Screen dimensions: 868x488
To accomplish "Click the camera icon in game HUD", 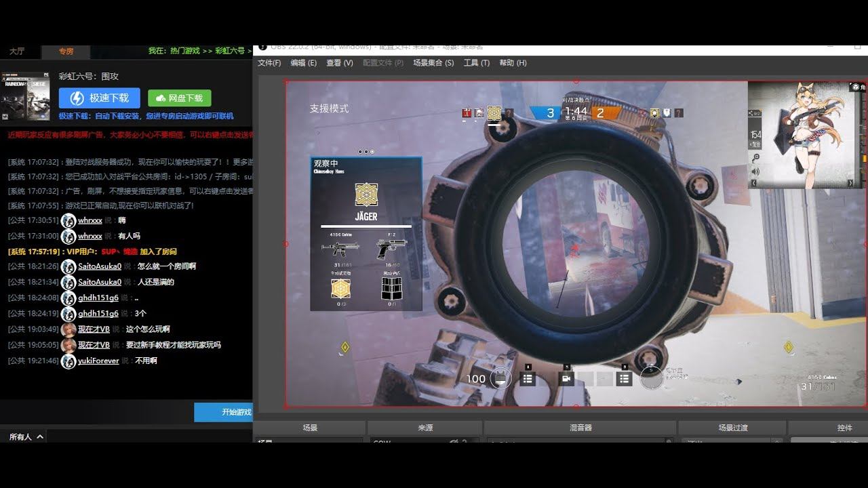I will [566, 379].
